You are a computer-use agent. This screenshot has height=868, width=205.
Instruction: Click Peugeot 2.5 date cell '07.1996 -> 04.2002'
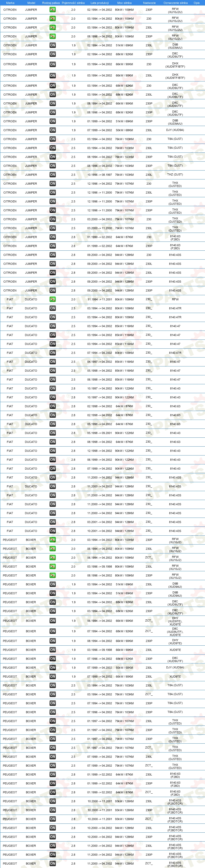pos(99,712)
